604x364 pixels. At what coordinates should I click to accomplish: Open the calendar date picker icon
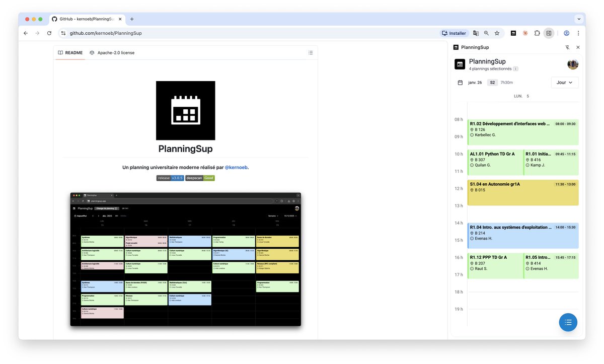460,83
